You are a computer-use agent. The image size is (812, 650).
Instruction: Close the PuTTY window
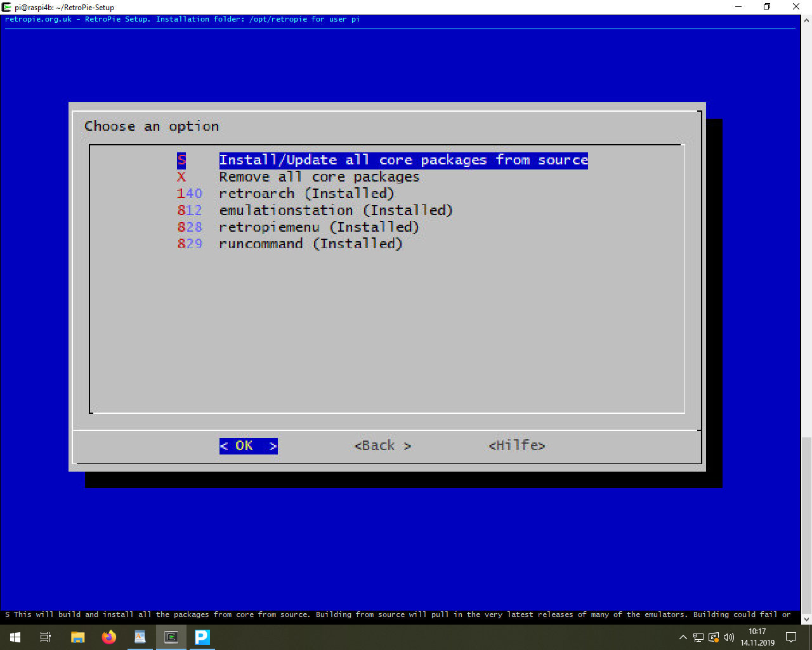click(796, 7)
